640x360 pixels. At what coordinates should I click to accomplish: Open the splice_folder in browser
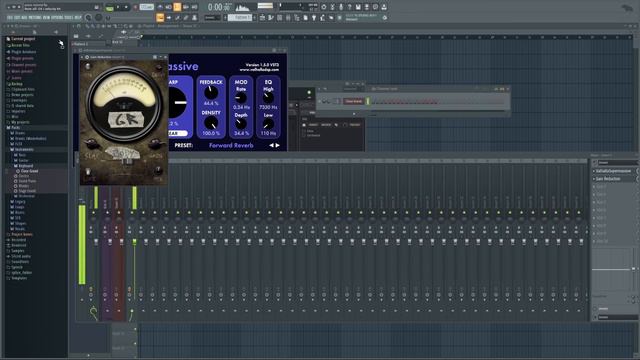(x=21, y=273)
